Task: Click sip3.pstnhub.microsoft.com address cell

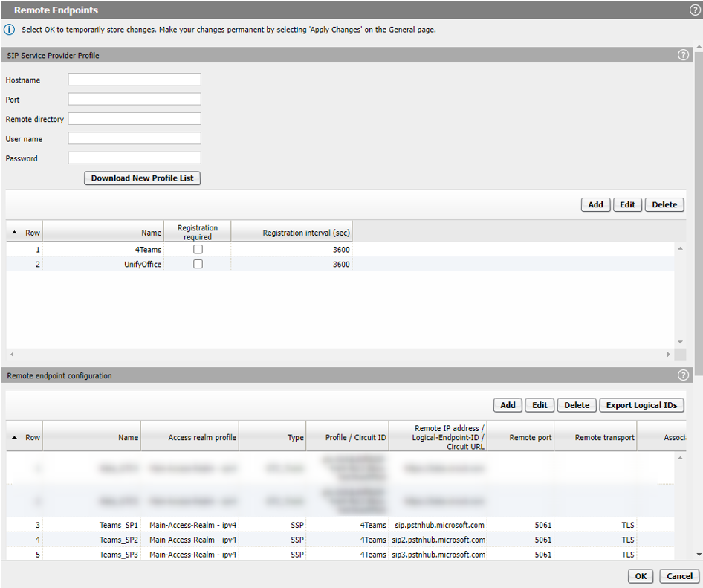Action: click(438, 555)
